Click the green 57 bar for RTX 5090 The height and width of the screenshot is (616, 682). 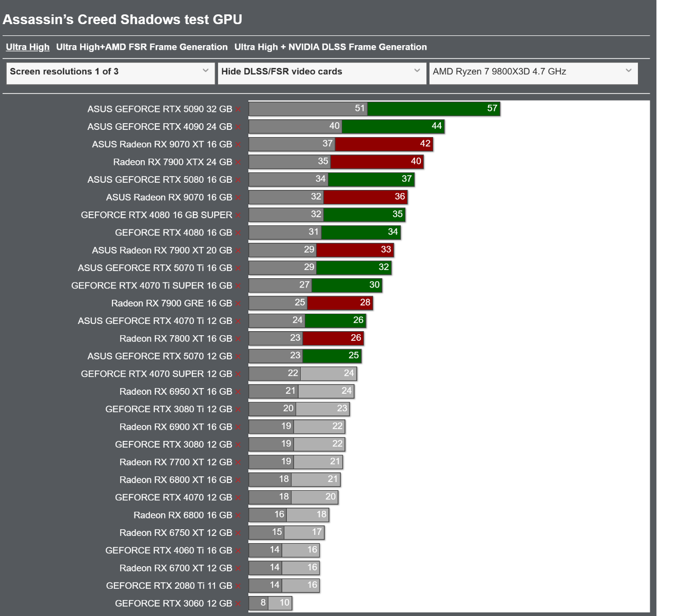pos(434,109)
